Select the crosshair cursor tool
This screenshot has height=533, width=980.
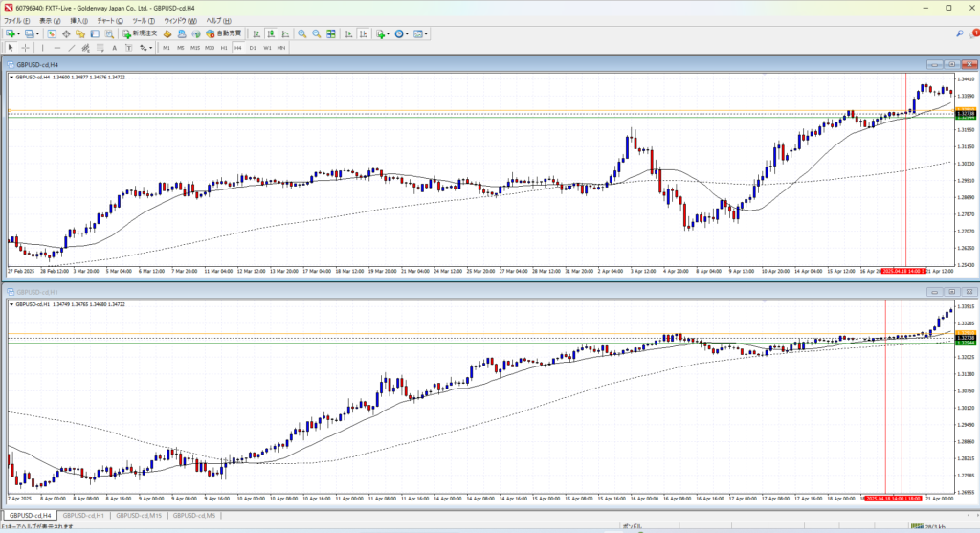tap(25, 47)
